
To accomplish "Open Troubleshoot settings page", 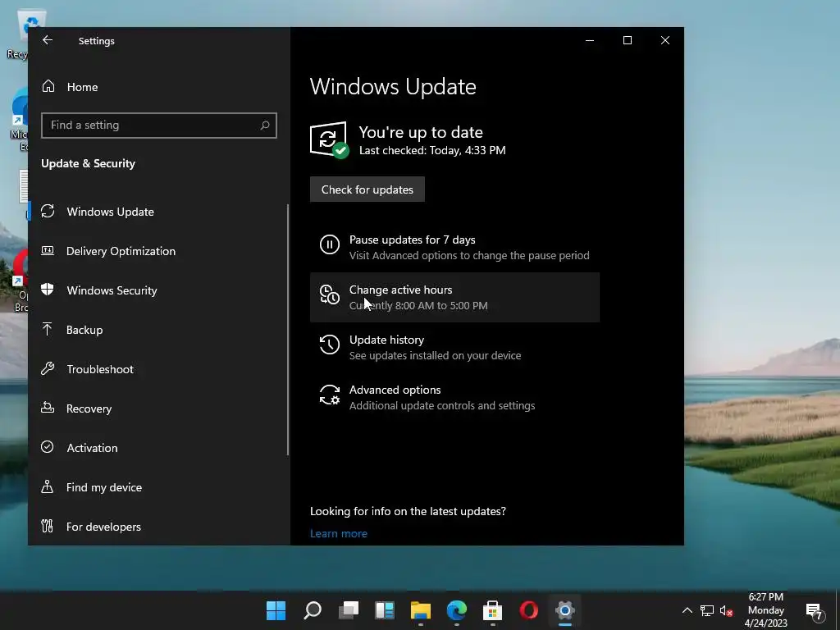I will tap(158, 369).
